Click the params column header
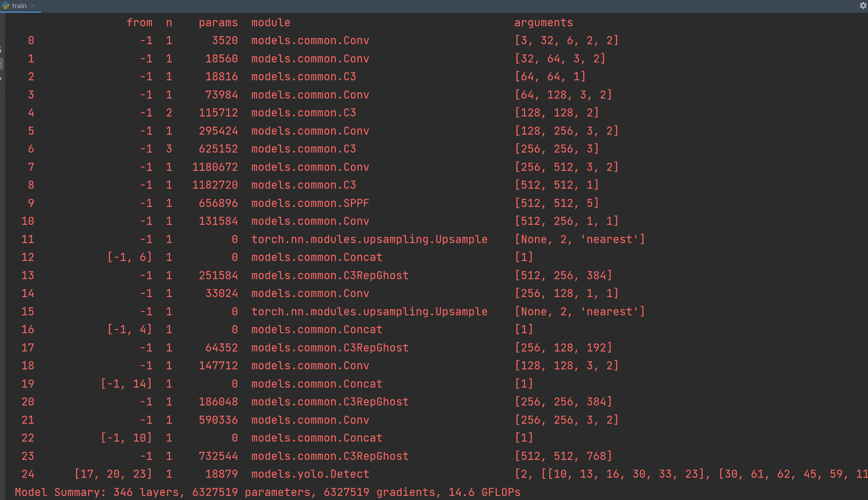868x500 pixels. click(218, 22)
